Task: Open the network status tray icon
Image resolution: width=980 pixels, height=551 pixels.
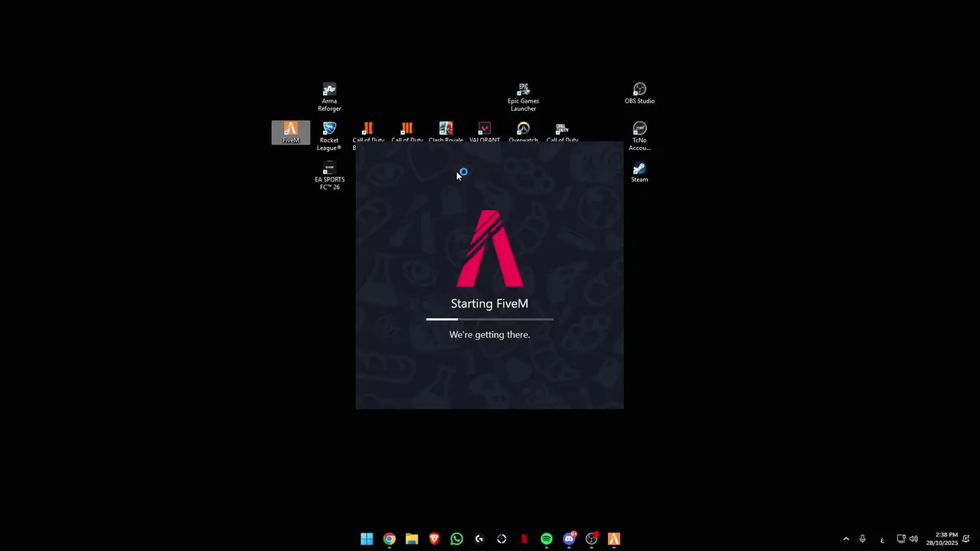Action: [901, 539]
